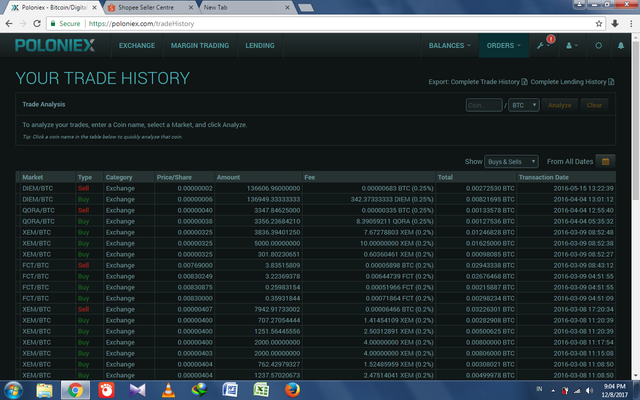Click the download extension arrow icon
This screenshot has height=400, width=640.
pos(615,23)
